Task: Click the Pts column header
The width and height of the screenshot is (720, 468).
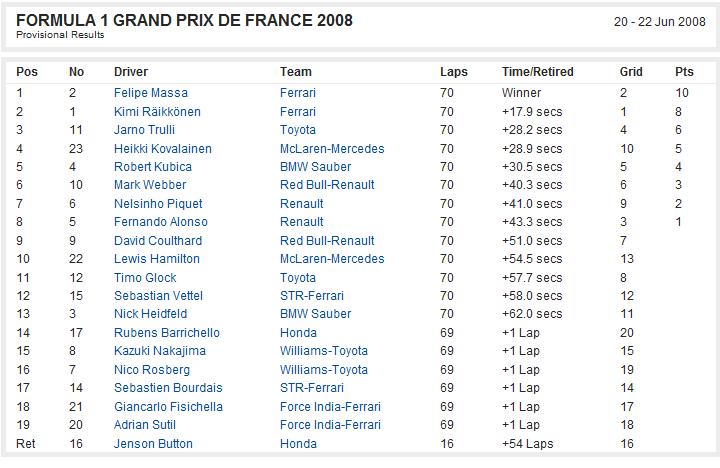Action: click(684, 72)
